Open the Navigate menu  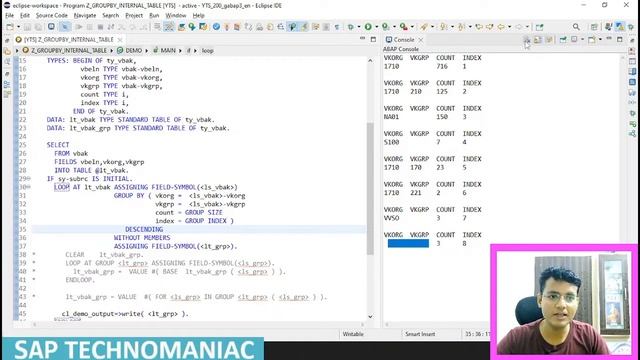point(85,16)
